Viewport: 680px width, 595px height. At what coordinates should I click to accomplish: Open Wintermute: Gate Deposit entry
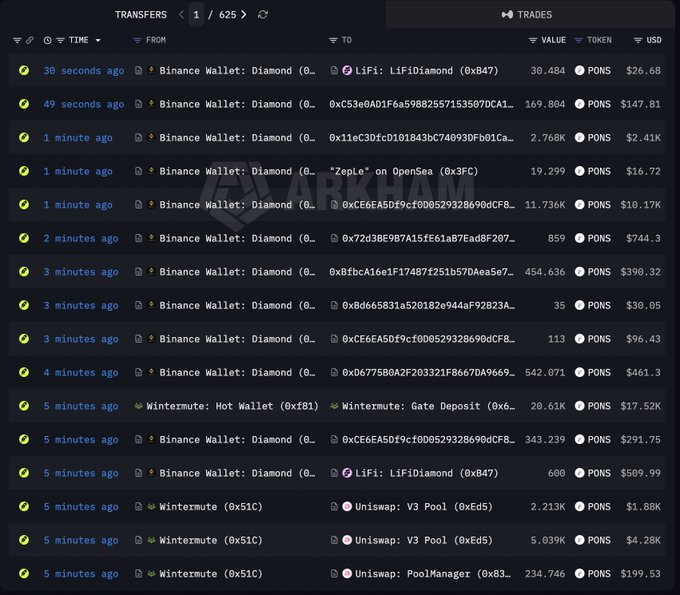tap(428, 406)
